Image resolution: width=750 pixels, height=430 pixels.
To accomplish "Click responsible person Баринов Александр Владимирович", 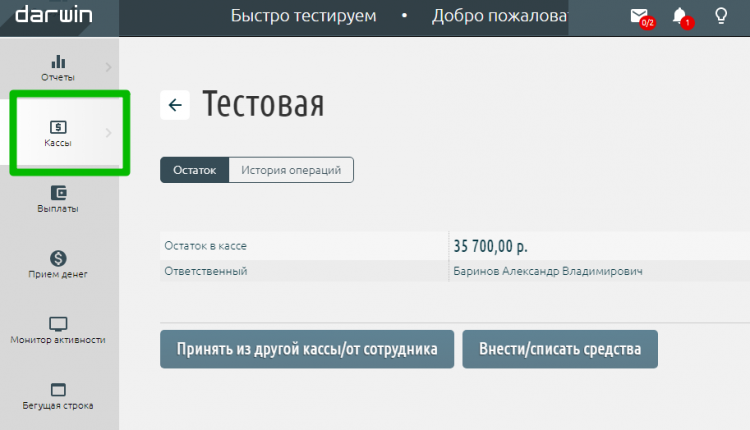I will click(x=547, y=271).
